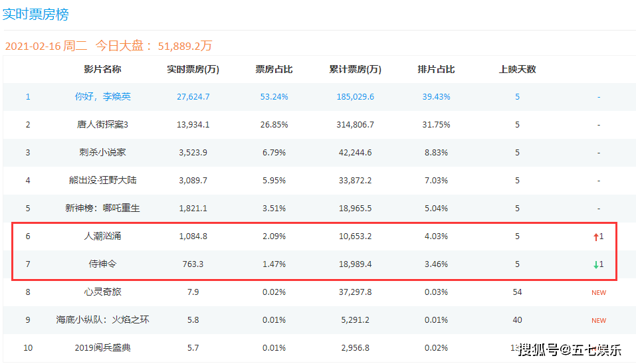The height and width of the screenshot is (364, 636).
Task: Click cumulative box office 314,806.7
Action: pos(356,125)
